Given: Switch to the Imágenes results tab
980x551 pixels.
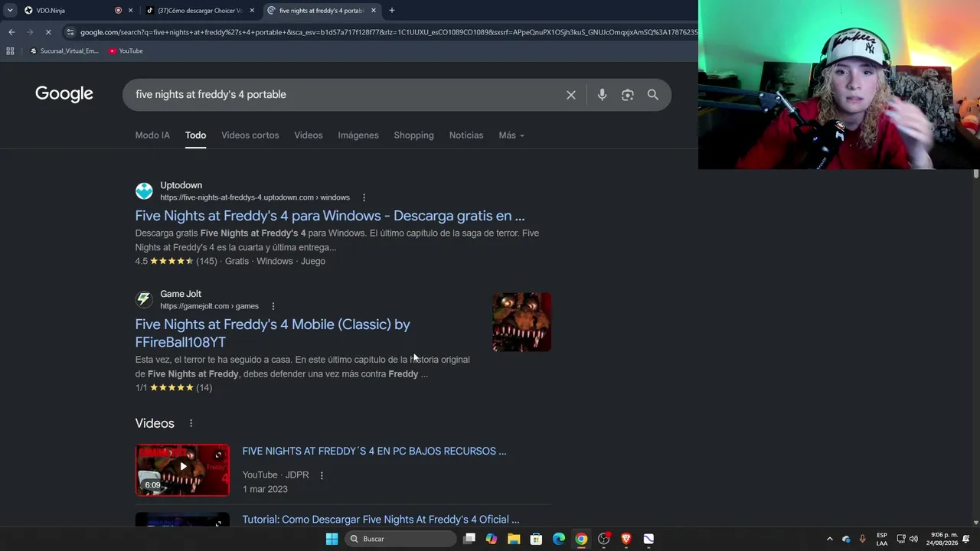Looking at the screenshot, I should (x=358, y=135).
